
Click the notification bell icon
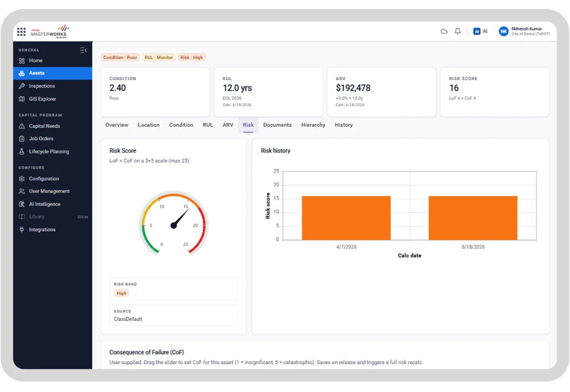(458, 31)
